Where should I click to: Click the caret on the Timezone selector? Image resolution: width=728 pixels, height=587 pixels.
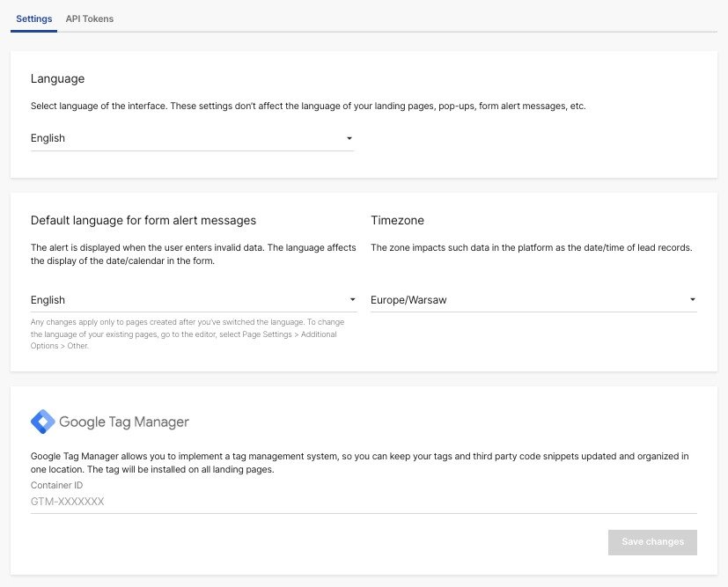pos(693,299)
